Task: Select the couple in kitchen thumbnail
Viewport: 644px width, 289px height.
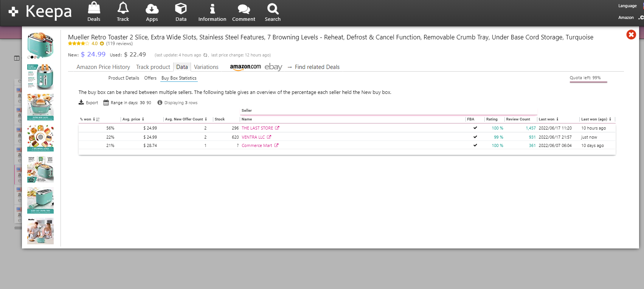Action: [x=40, y=231]
